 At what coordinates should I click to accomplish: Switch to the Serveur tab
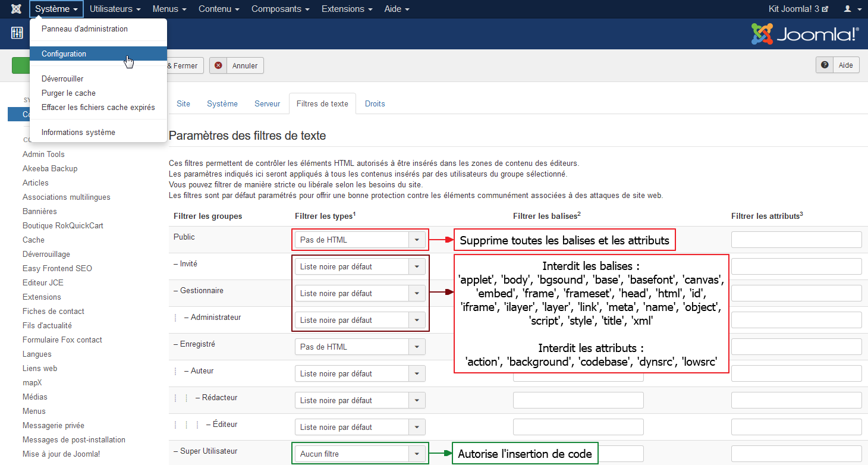click(268, 103)
